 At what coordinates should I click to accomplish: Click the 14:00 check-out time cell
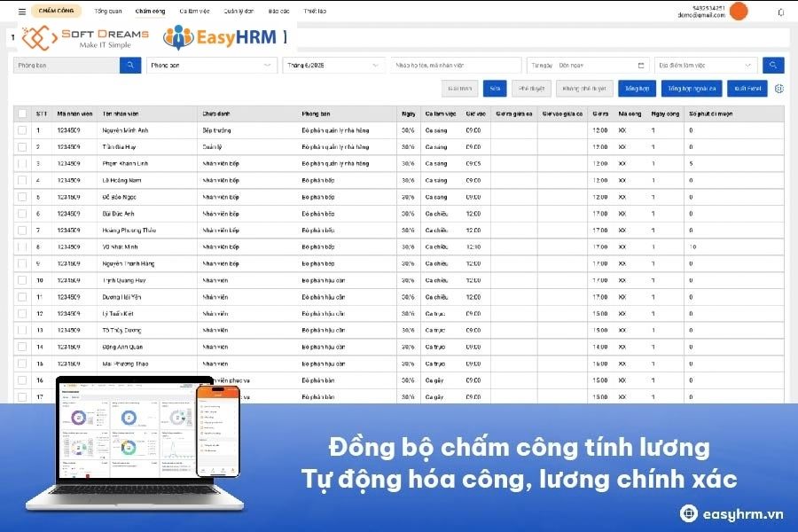(x=600, y=348)
